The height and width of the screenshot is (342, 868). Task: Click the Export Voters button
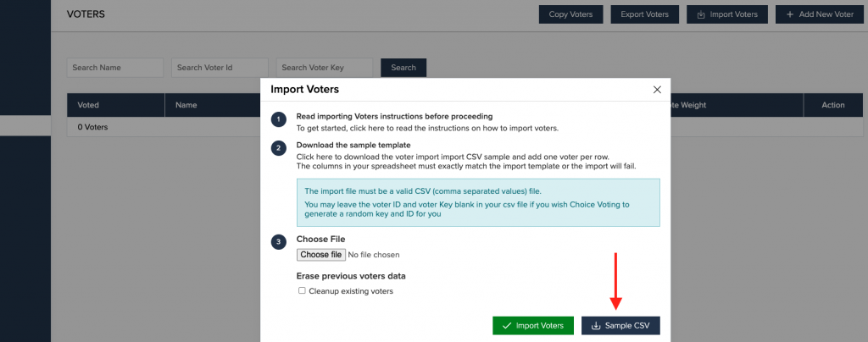point(645,14)
